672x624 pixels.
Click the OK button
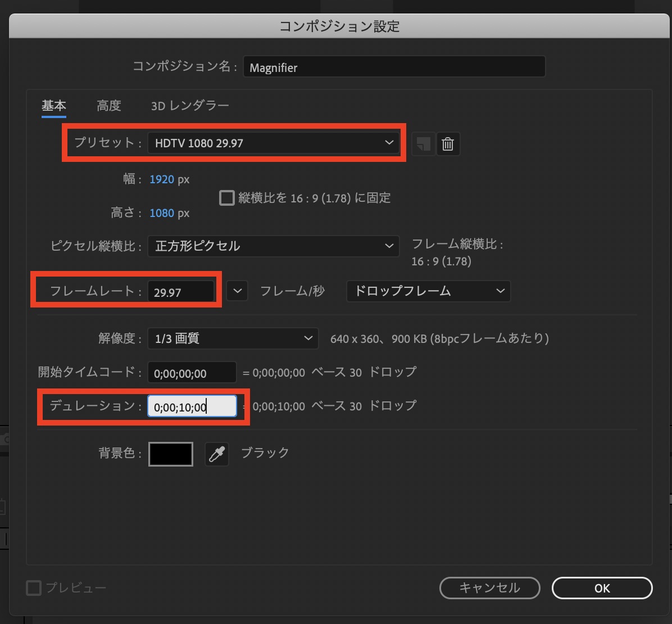click(x=602, y=588)
